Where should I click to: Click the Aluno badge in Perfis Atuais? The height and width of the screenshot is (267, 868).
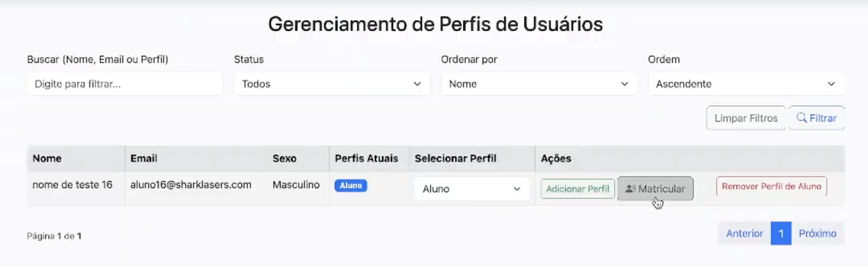(351, 186)
